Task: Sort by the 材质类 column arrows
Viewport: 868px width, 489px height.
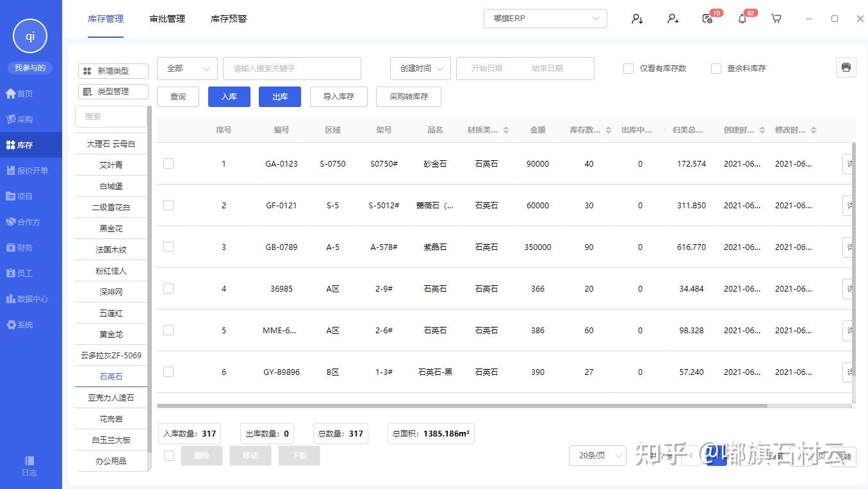Action: pyautogui.click(x=506, y=130)
